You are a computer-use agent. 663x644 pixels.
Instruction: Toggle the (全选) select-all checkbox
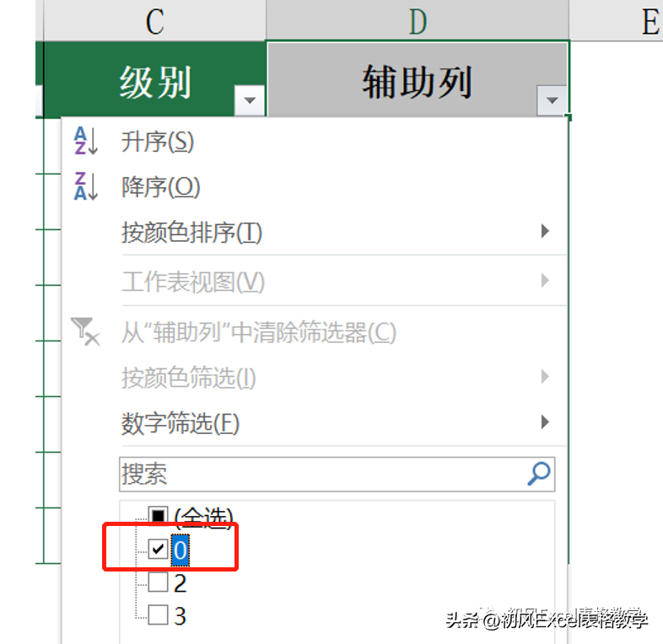click(x=158, y=516)
